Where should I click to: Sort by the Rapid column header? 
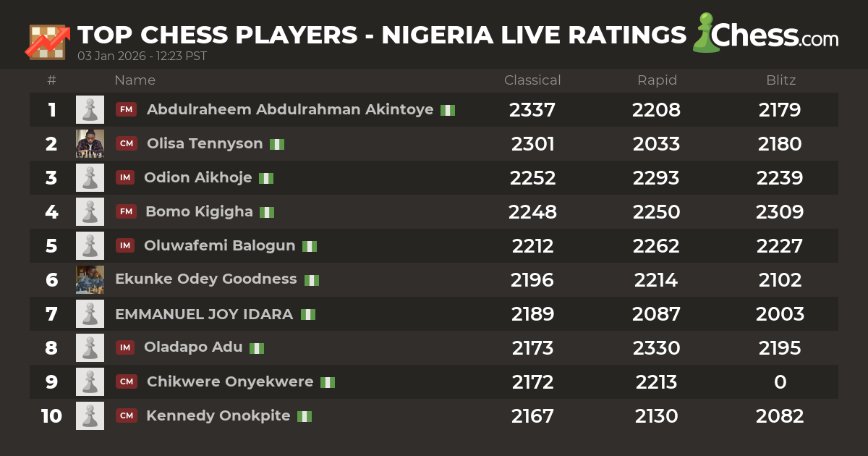(x=657, y=80)
